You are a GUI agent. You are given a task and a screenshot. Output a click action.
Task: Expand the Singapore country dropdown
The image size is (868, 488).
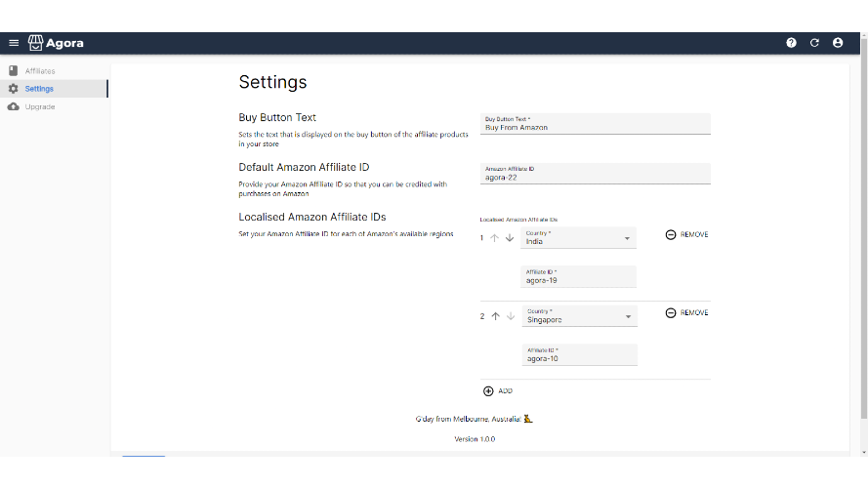click(627, 317)
